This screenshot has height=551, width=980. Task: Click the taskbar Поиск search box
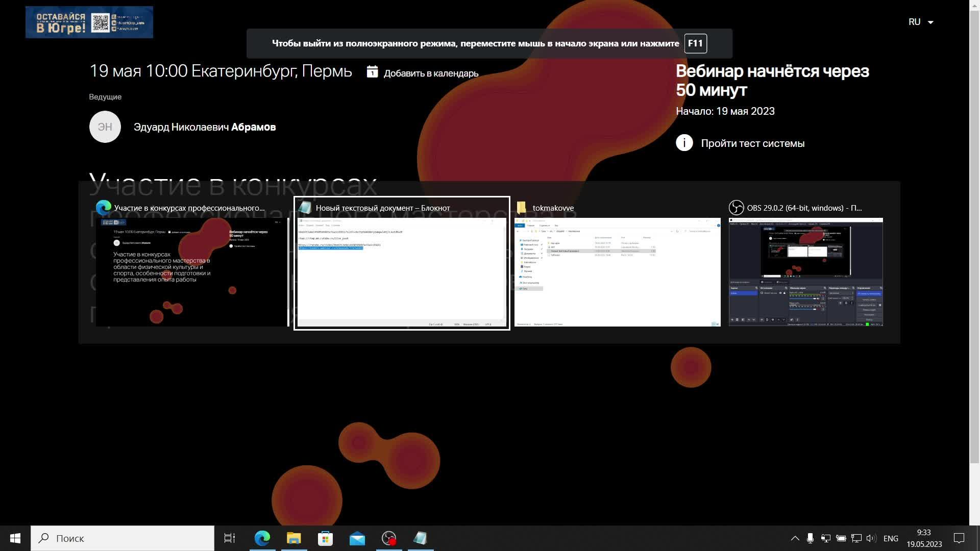[x=122, y=538]
